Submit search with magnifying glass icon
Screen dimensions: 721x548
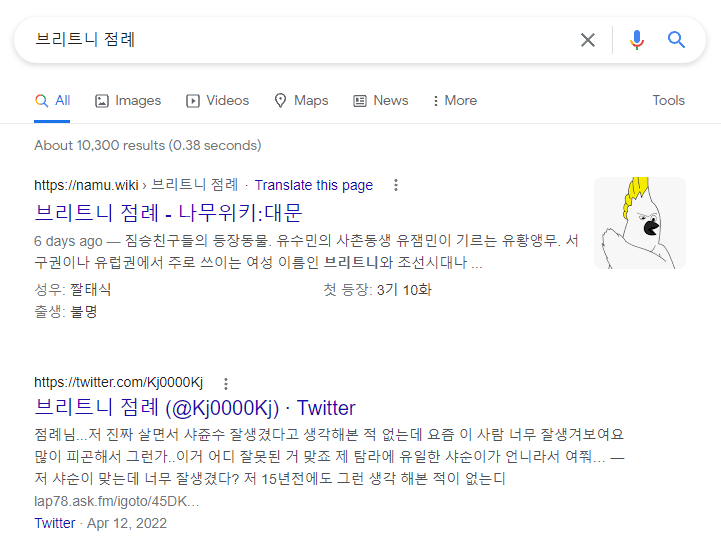point(676,40)
